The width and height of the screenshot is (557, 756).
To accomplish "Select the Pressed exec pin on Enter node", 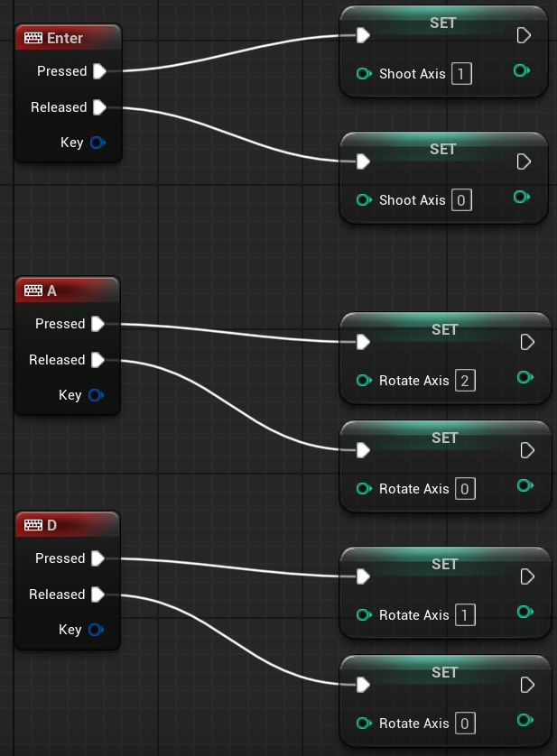I will coord(100,71).
